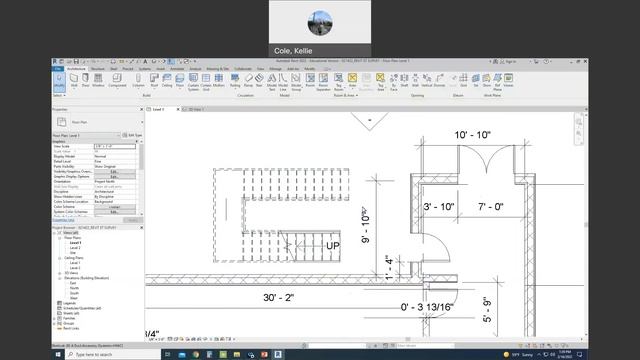Select the Model Line tool
This screenshot has width=640, height=360.
pyautogui.click(x=283, y=82)
